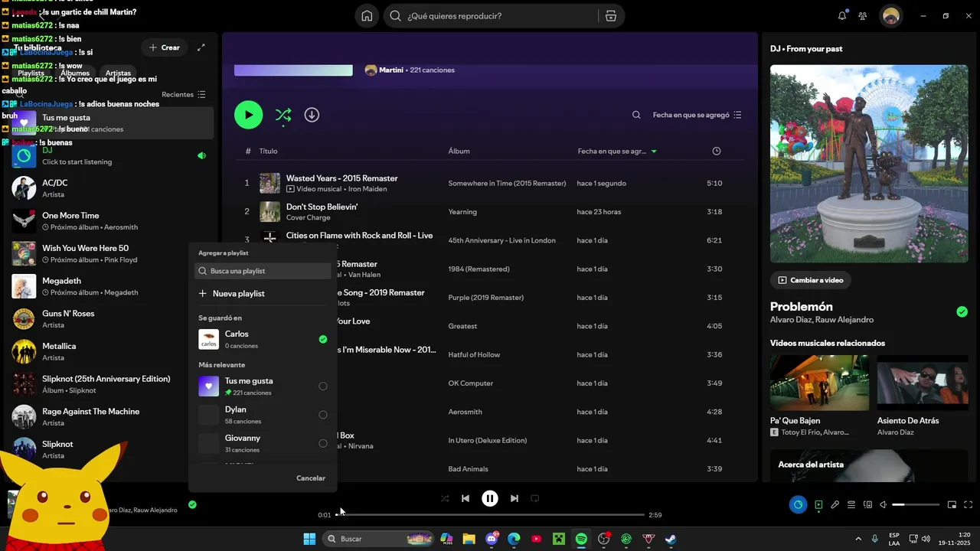Image resolution: width=980 pixels, height=551 pixels.
Task: Enter fullscreen player mode
Action: [x=969, y=505]
